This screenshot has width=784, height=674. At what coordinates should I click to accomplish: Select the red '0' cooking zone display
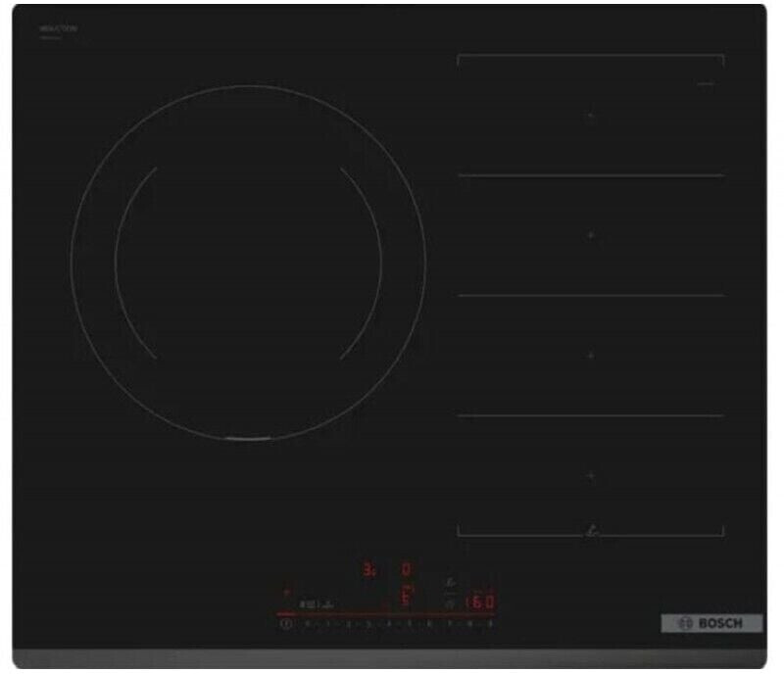(x=405, y=568)
